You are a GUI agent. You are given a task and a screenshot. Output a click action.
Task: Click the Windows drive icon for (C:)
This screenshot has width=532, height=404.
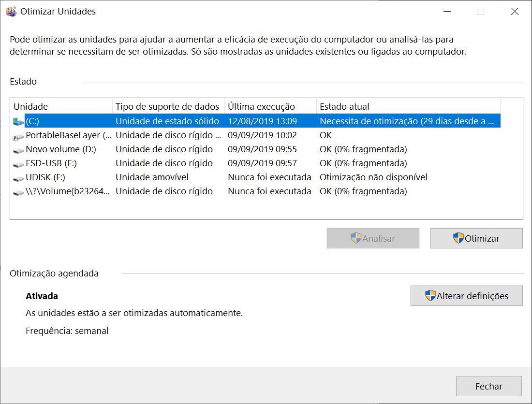point(18,121)
